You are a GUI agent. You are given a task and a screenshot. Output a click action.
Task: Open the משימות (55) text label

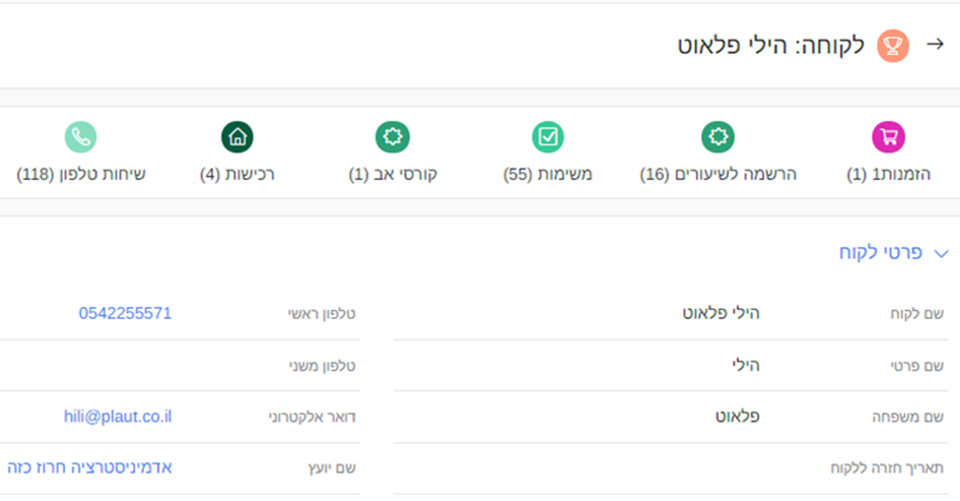click(547, 174)
